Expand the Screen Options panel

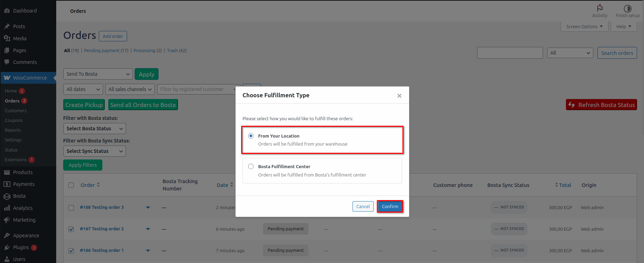pyautogui.click(x=585, y=26)
